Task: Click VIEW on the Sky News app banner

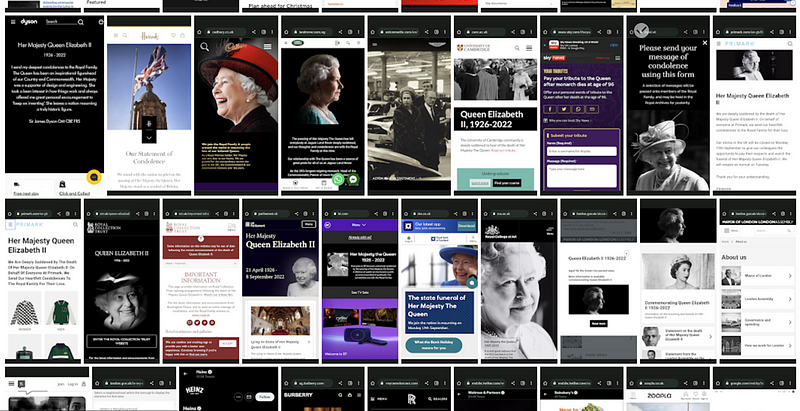Action: point(614,45)
